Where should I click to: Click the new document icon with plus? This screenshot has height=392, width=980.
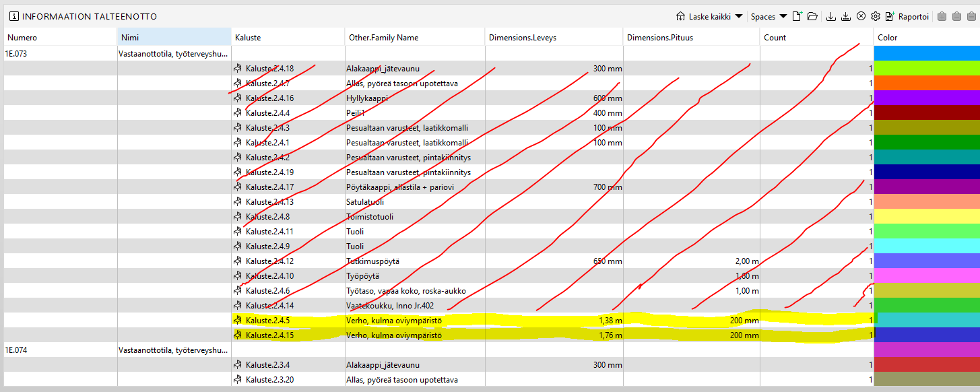pos(797,16)
